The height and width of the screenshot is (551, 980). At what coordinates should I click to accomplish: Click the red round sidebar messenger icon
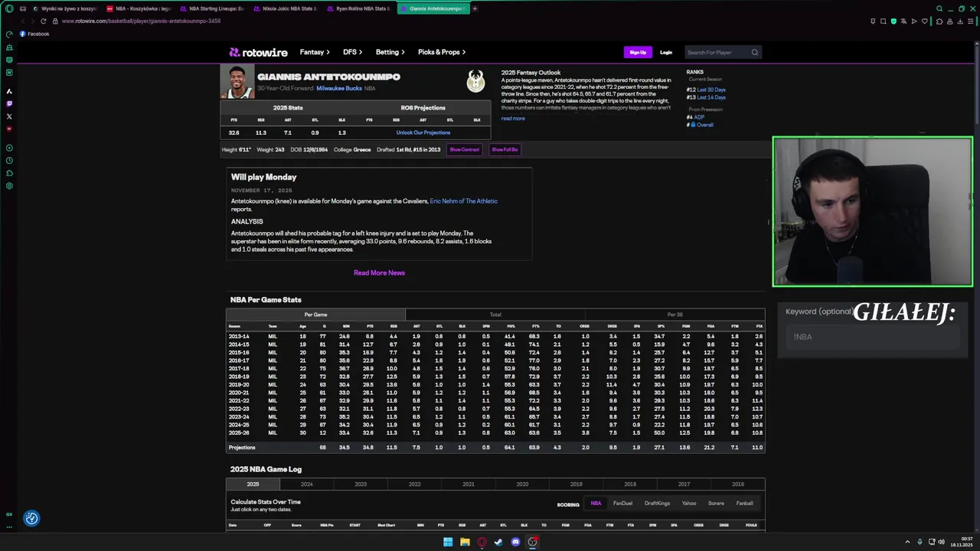[9, 129]
